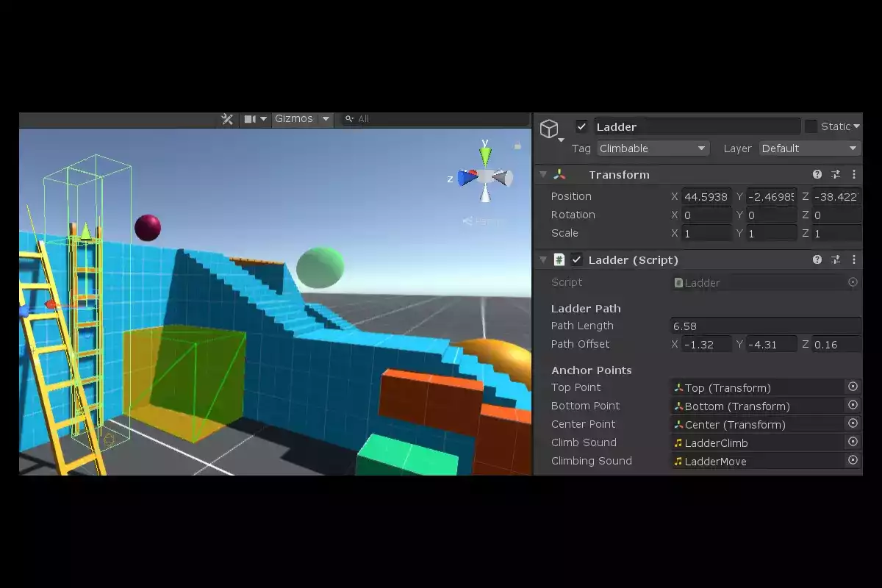Edit Path Offset Z value 0.16
882x588 pixels.
[x=837, y=344]
